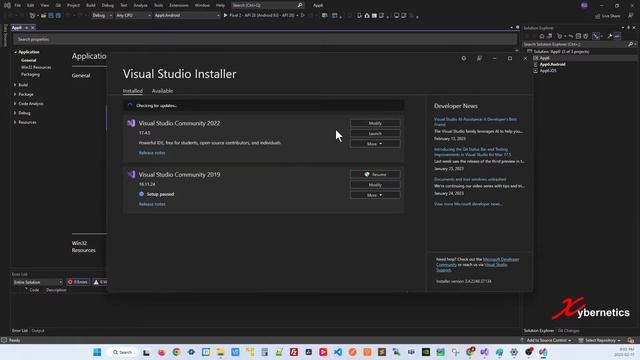Select the Installed tab in Installer
Screen dimensions: 640x360
point(133,91)
